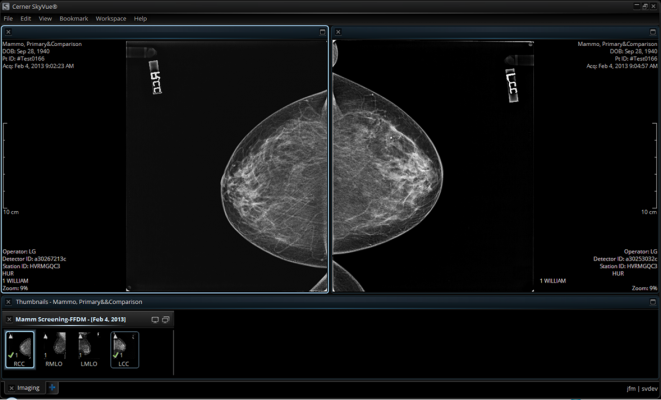The image size is (661, 400).
Task: Close the Imaging tab
Action: [11, 387]
